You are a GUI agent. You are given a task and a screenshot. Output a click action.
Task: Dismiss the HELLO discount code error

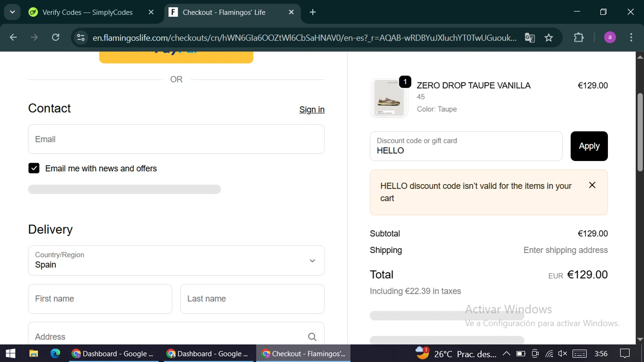click(592, 185)
